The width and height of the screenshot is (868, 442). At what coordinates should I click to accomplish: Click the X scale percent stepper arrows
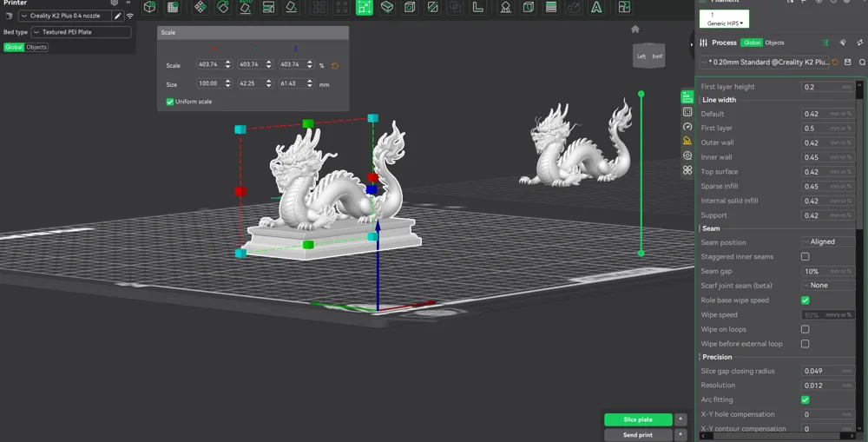point(227,65)
